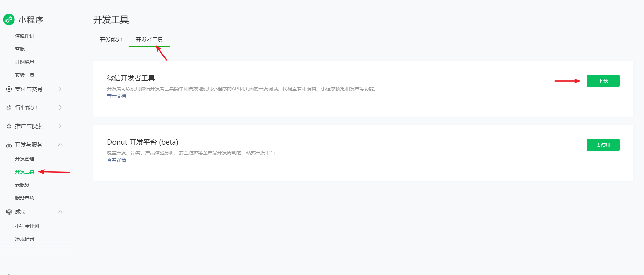Image resolution: width=644 pixels, height=275 pixels.
Task: Click the 推广与搜索 menu label
Action: pyautogui.click(x=29, y=126)
